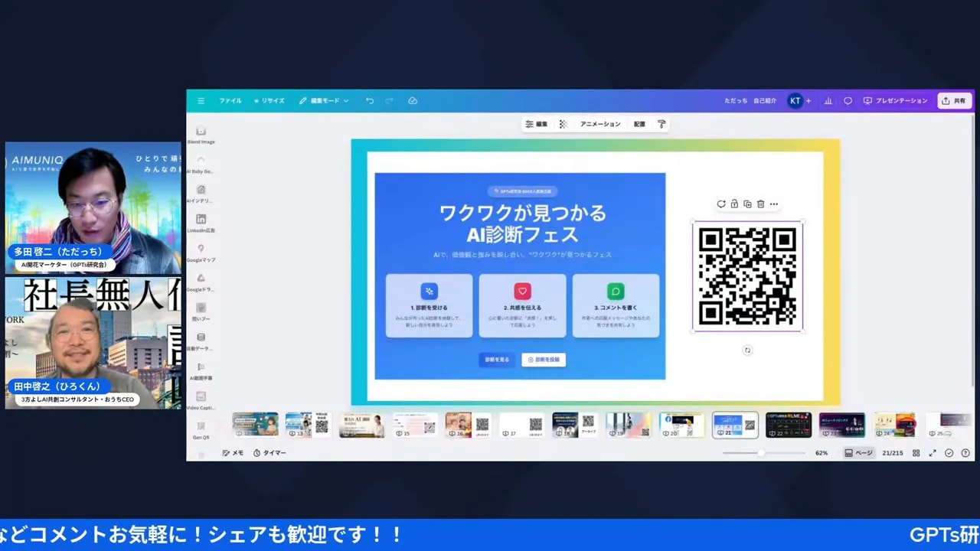Open the 編集モード dropdown
Image resolution: width=980 pixels, height=551 pixels.
point(324,100)
